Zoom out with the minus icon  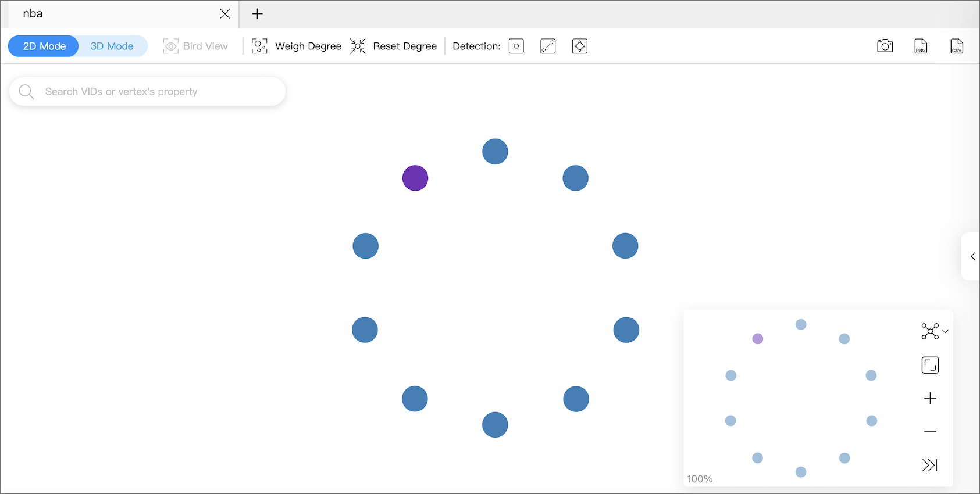click(x=930, y=431)
